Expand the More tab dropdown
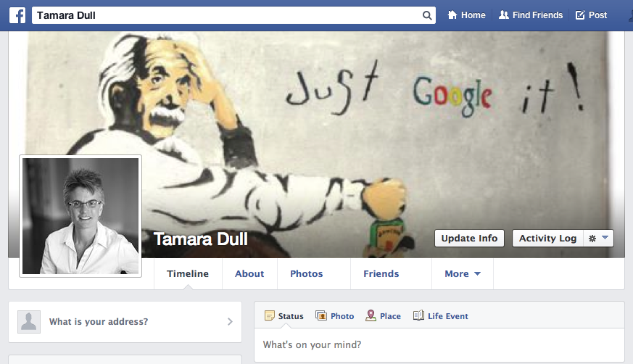633x364 pixels. pos(463,274)
